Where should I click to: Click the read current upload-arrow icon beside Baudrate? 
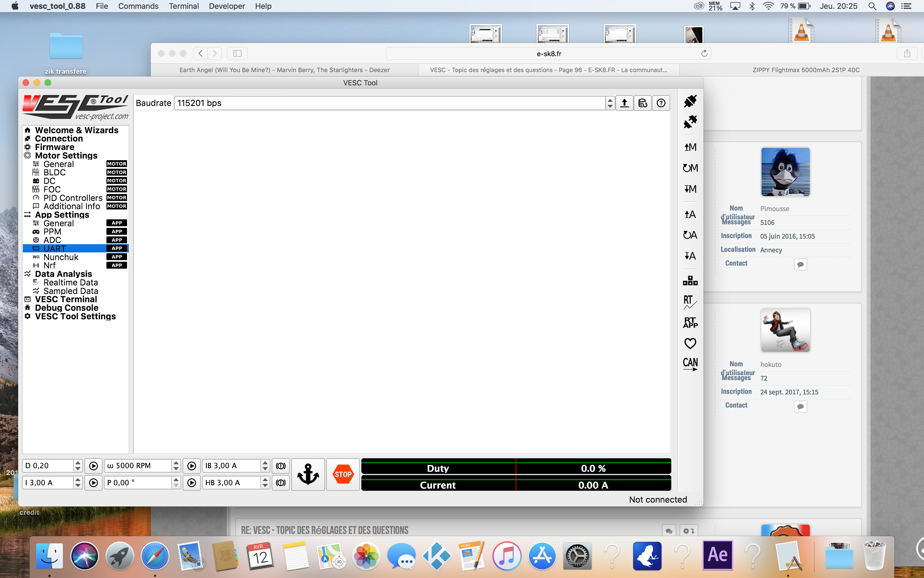coord(624,103)
